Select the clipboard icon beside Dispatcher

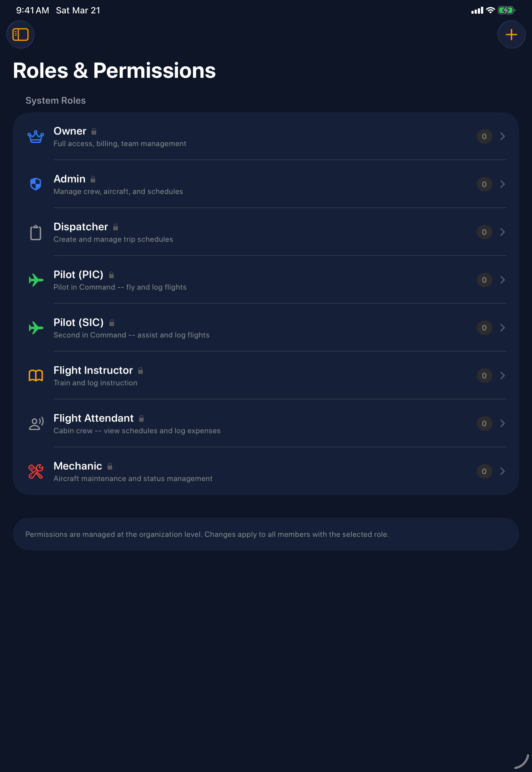coord(36,232)
